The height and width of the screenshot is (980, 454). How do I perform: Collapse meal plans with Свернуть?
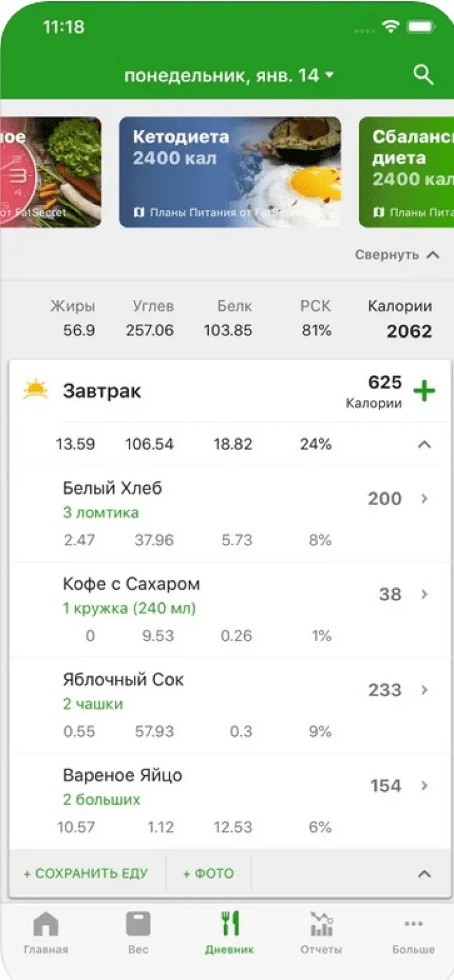pyautogui.click(x=396, y=255)
